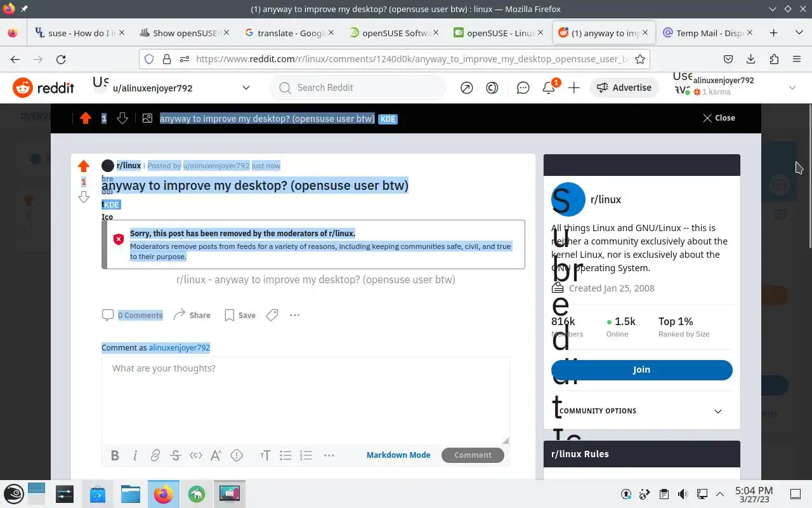The height and width of the screenshot is (508, 812).
Task: Apply strikethrough formatting to comment text
Action: (x=176, y=455)
